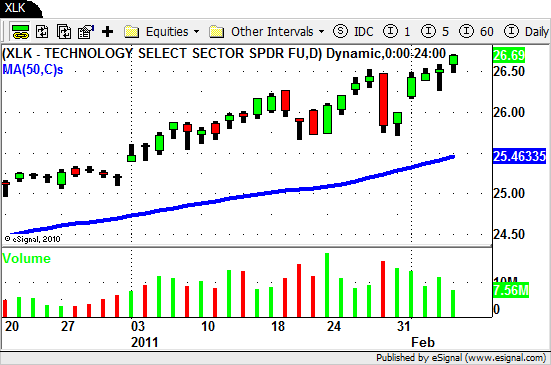This screenshot has height=365, width=551.
Task: Click the Volume study label
Action: coord(27,259)
